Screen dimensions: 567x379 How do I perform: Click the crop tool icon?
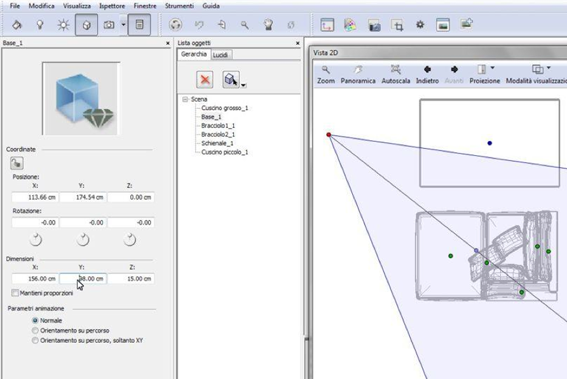coord(397,25)
